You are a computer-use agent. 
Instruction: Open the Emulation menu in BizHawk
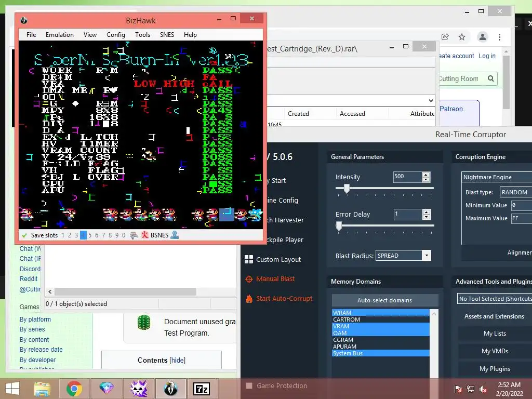(60, 35)
